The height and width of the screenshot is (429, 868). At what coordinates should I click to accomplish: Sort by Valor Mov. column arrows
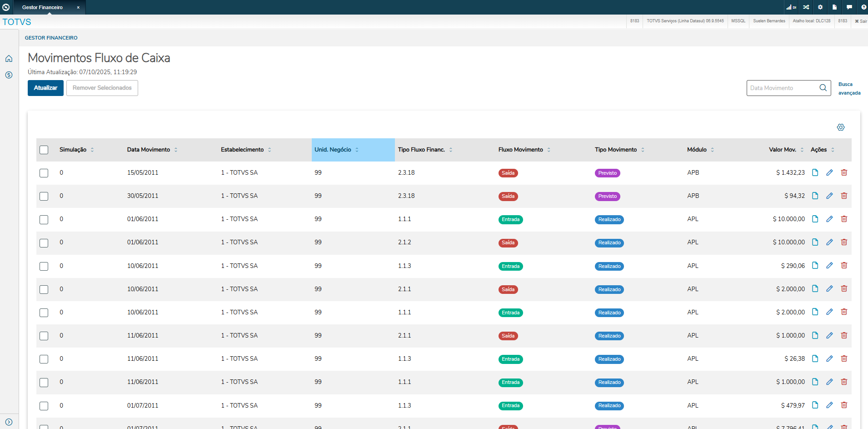click(x=802, y=150)
